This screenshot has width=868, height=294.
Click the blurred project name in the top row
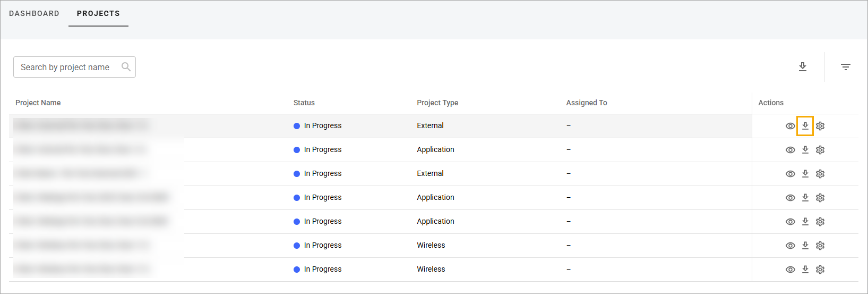(x=81, y=126)
